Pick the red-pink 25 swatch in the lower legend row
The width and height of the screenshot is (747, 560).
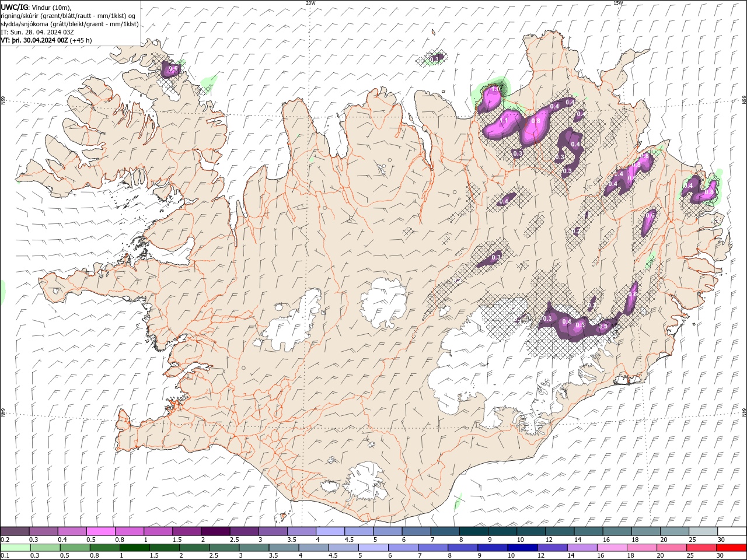[702, 548]
